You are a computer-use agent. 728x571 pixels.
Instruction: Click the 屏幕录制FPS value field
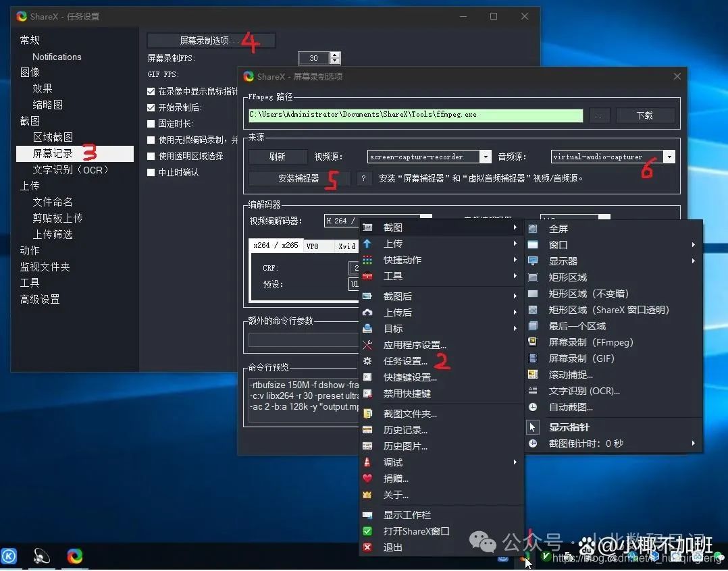click(314, 58)
